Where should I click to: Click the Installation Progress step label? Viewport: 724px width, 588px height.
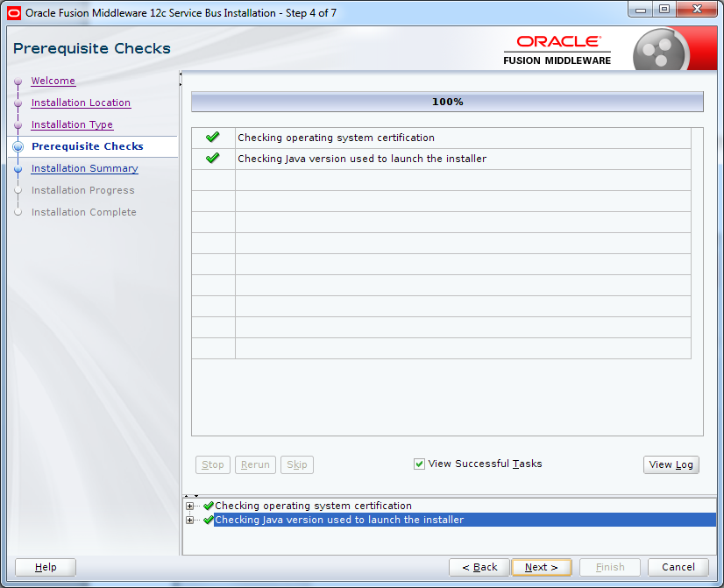(x=82, y=190)
